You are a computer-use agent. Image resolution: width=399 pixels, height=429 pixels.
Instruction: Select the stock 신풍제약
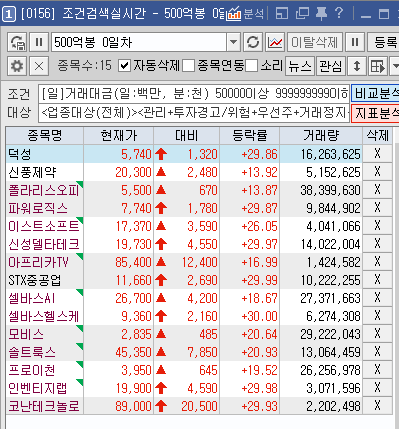tap(32, 172)
